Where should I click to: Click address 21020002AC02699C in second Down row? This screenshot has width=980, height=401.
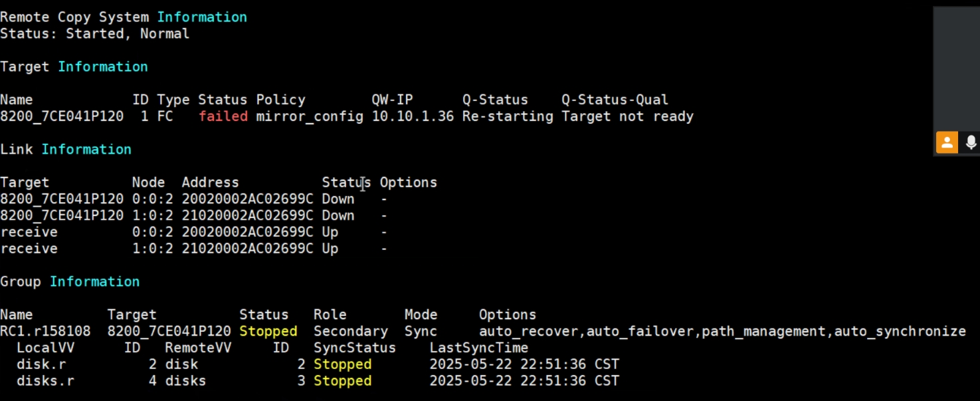(247, 215)
